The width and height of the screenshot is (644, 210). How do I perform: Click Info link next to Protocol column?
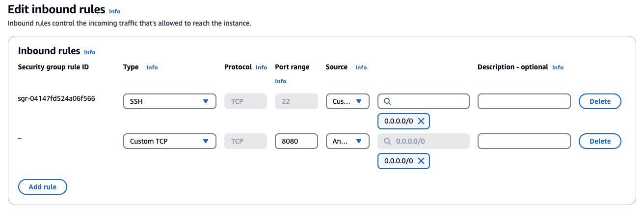point(261,67)
